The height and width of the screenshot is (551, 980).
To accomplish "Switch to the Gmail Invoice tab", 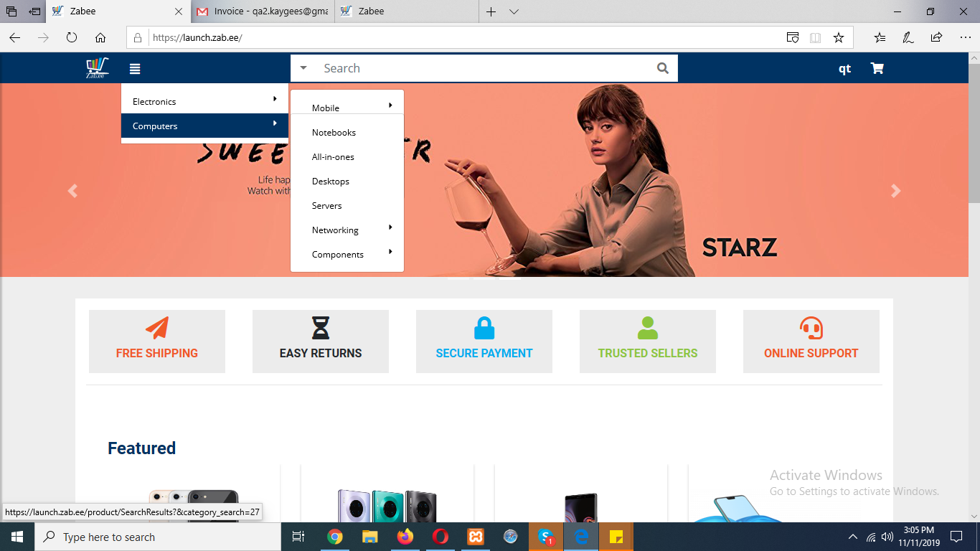I will click(x=263, y=11).
